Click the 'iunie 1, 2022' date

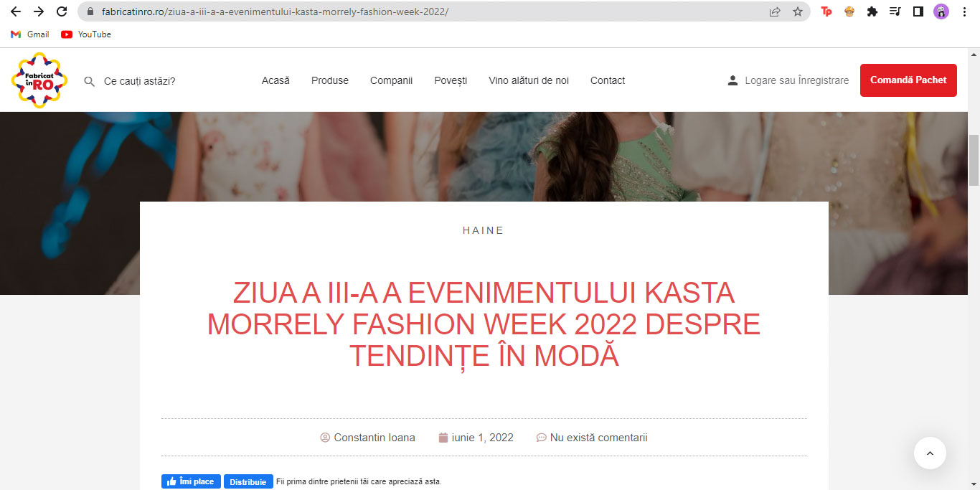point(483,438)
